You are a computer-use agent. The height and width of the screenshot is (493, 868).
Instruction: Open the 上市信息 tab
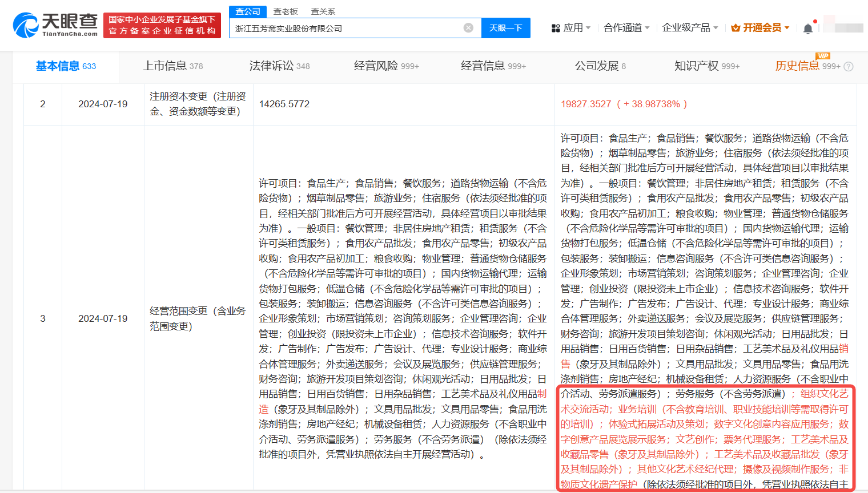172,66
